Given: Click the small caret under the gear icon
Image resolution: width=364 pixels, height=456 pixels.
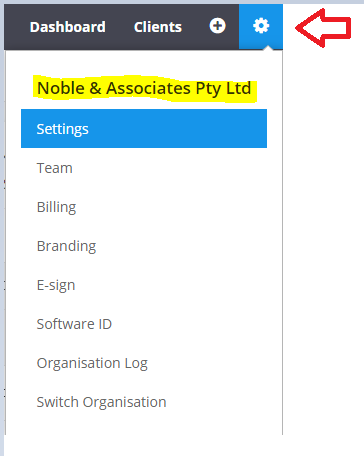Looking at the screenshot, I should pos(268,48).
